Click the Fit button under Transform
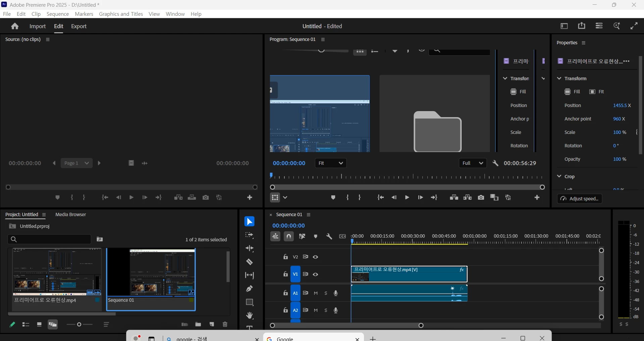This screenshot has width=644, height=341. pos(597,92)
